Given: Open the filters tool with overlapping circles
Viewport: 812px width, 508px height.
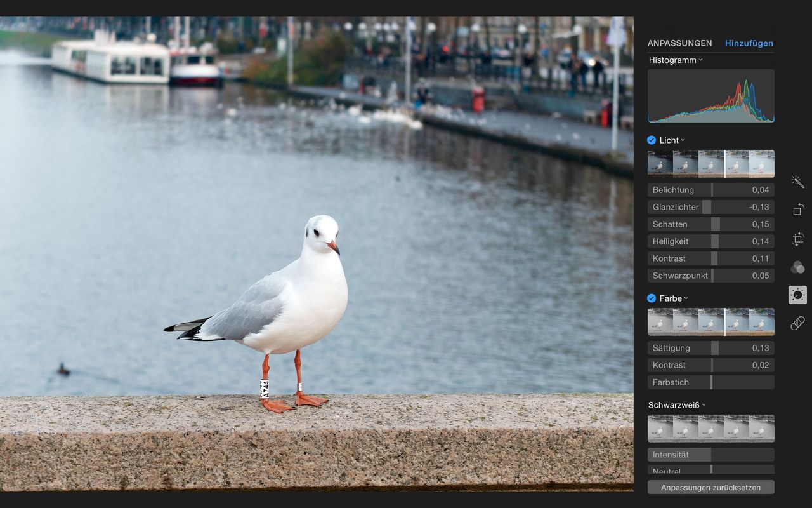Looking at the screenshot, I should 797,267.
